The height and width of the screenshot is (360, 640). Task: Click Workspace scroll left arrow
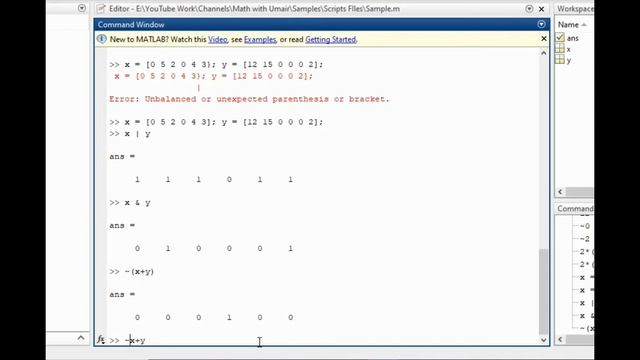560,191
